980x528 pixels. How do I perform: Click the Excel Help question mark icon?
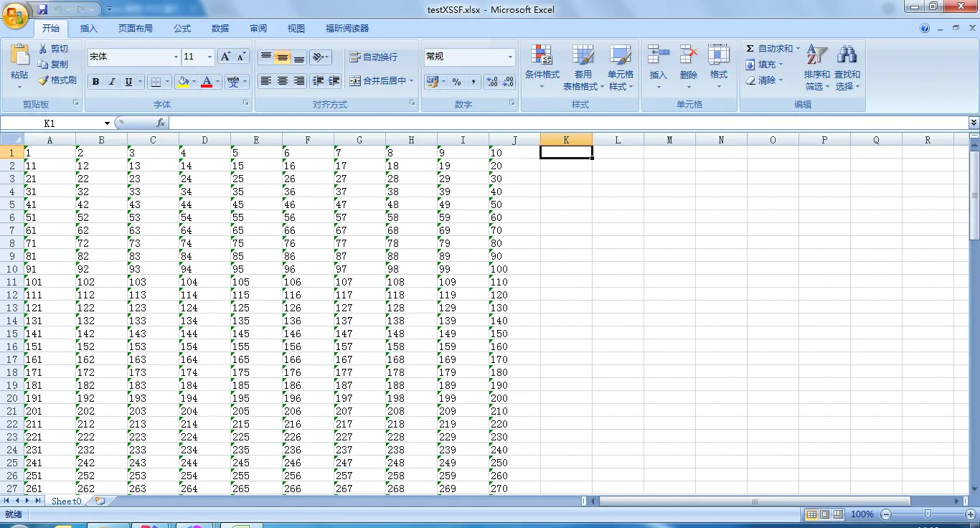point(925,29)
